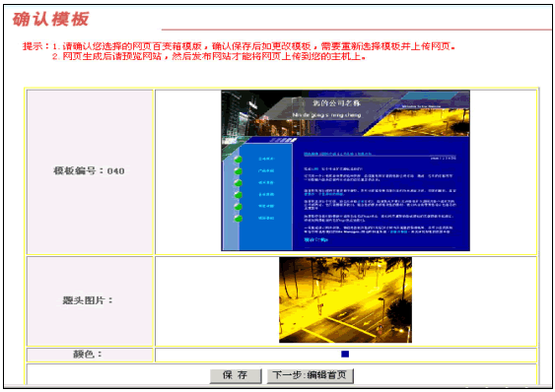Click the third green ball icon in preview menu

click(x=238, y=183)
